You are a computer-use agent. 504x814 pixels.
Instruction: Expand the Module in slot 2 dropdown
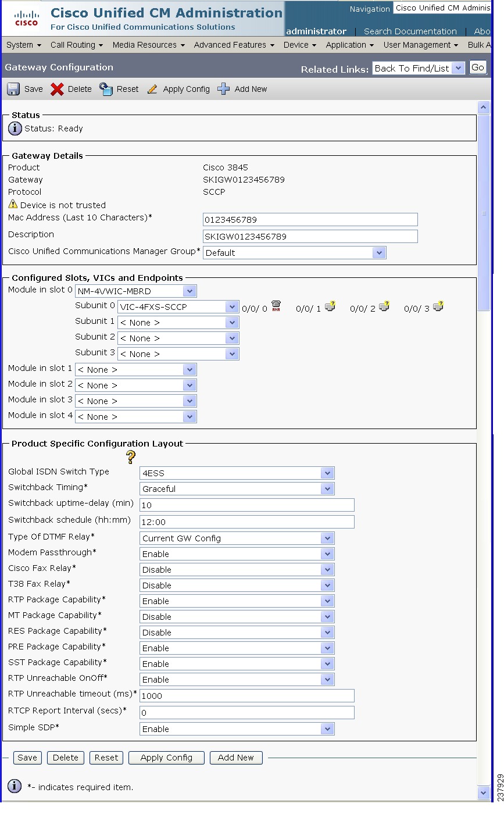[x=190, y=385]
